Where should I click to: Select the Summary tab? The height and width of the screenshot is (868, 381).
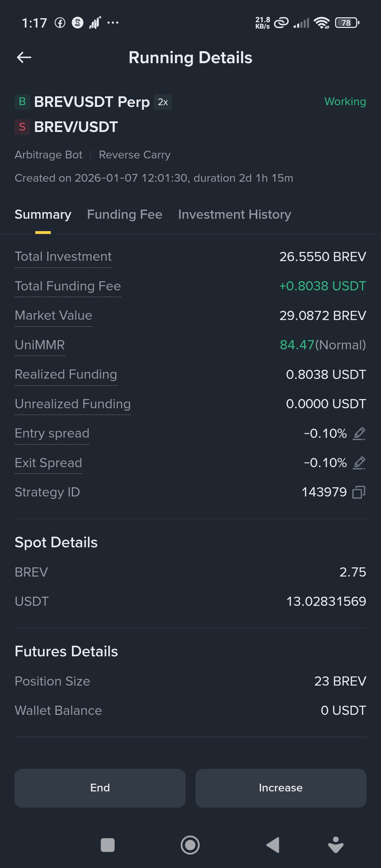coord(43,215)
